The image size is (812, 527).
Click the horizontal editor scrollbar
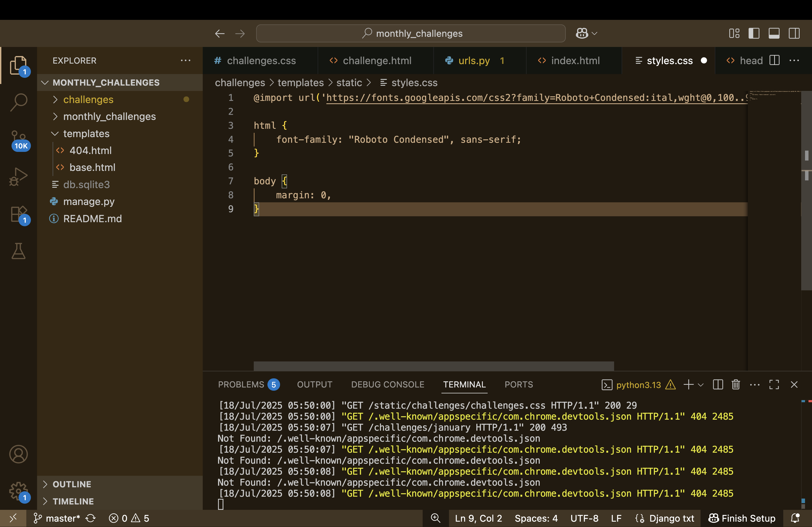coord(434,366)
